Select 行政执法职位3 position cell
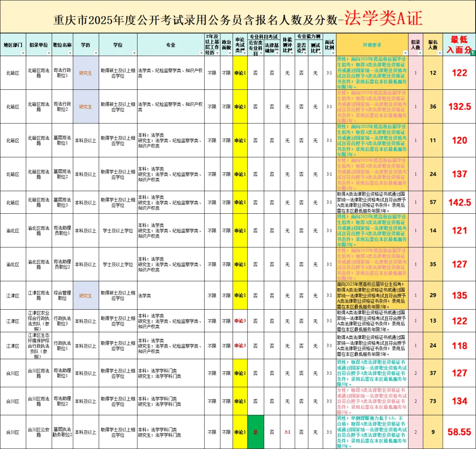This screenshot has height=449, width=476. (x=62, y=321)
